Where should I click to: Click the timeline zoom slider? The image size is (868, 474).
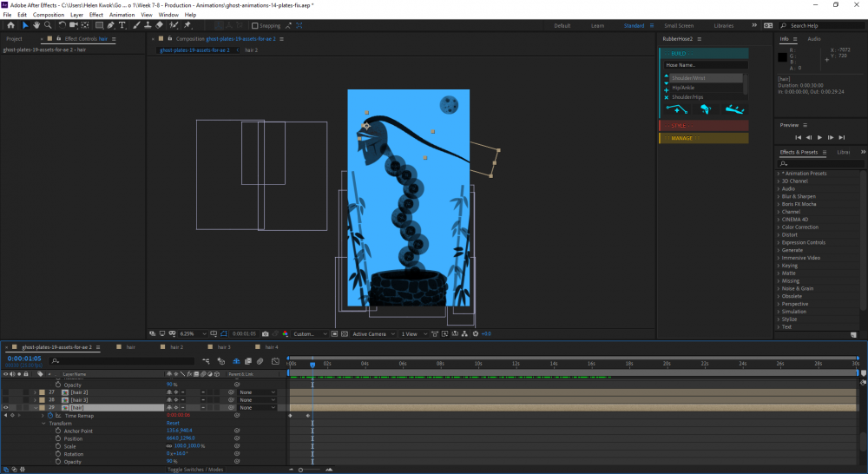point(300,470)
